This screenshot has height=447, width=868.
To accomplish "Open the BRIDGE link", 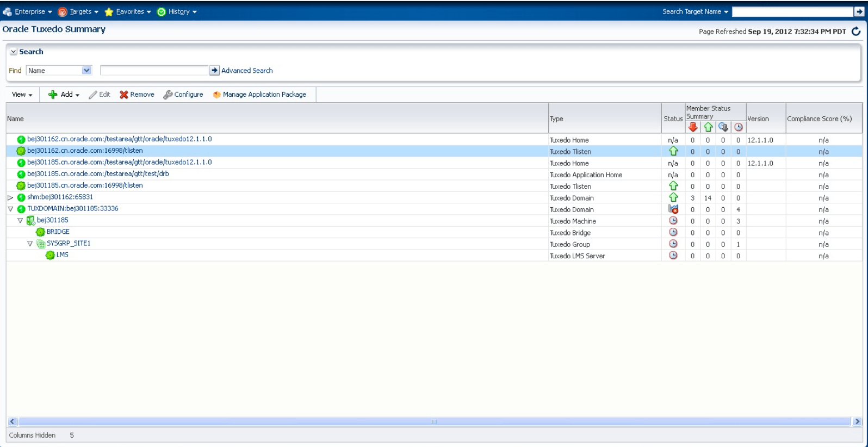I will (x=58, y=232).
